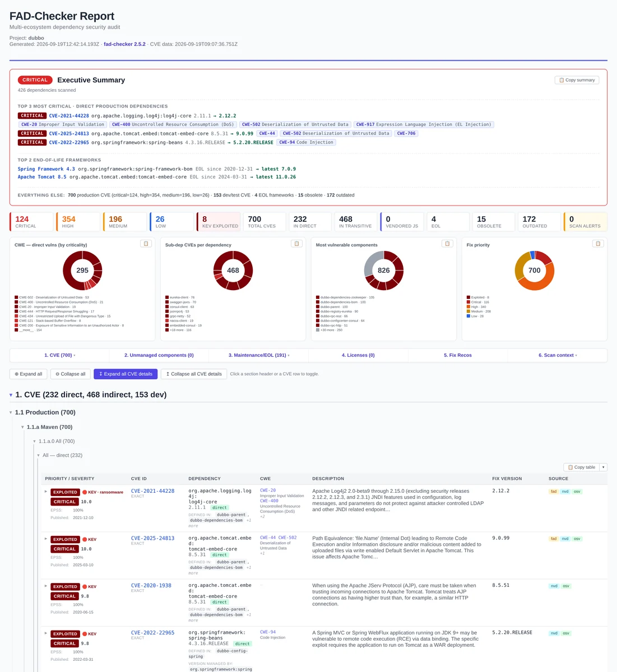
Task: Click the Medium · 208 legend swatch
Action: point(468,311)
